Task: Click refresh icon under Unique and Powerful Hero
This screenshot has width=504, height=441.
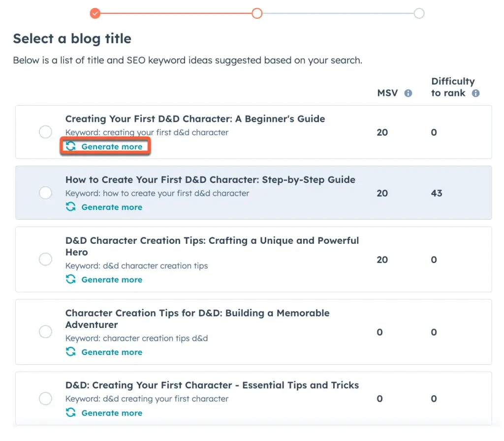Action: [x=71, y=279]
